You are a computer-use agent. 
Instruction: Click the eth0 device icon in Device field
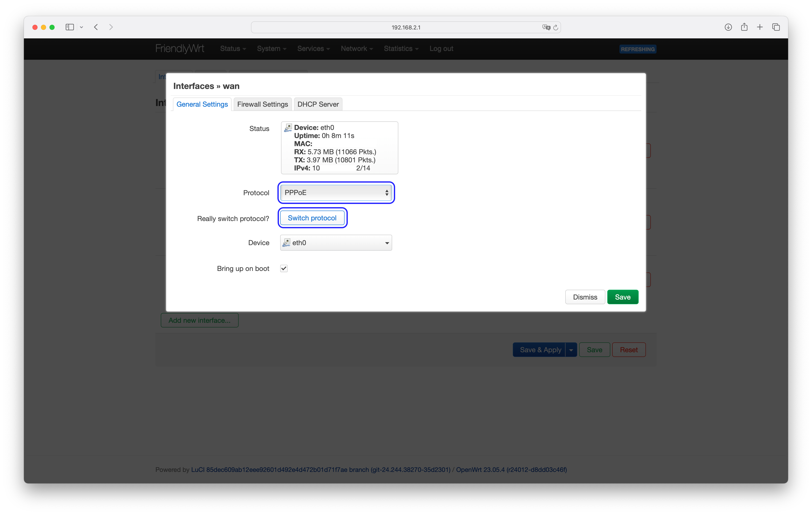point(286,243)
